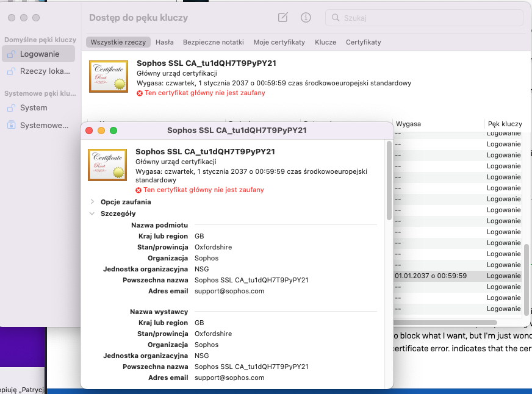
Task: Expand the Opcje zaufania section
Action: [92, 202]
